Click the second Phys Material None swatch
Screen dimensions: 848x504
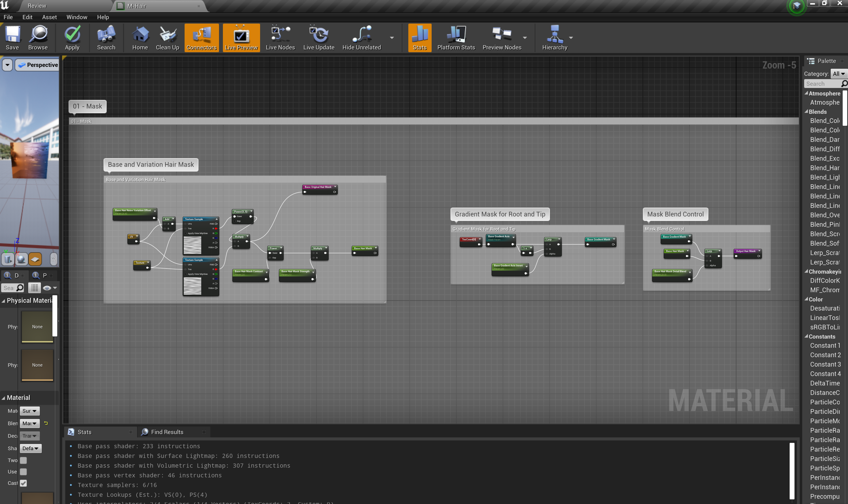point(37,365)
